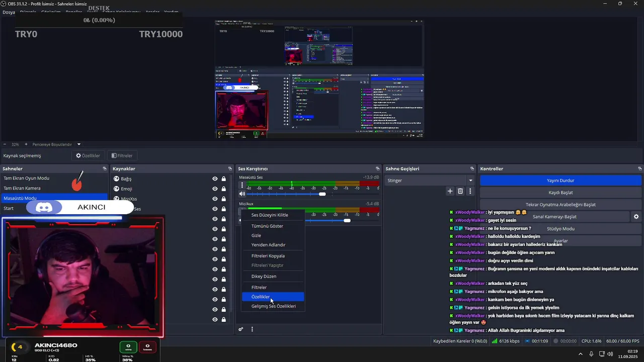Select Filtreleri Kopyala in context menu

pyautogui.click(x=273, y=256)
